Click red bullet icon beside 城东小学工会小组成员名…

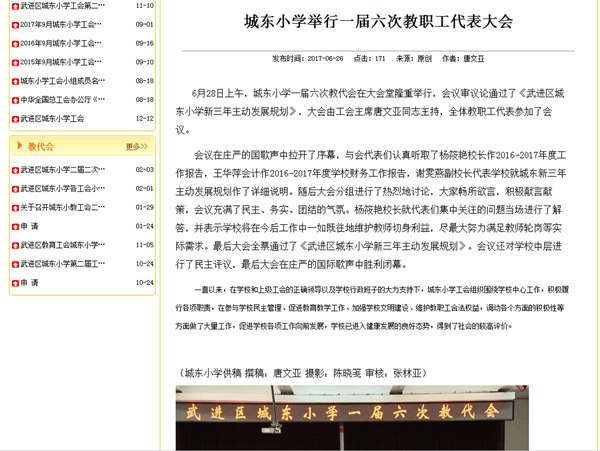pos(15,81)
